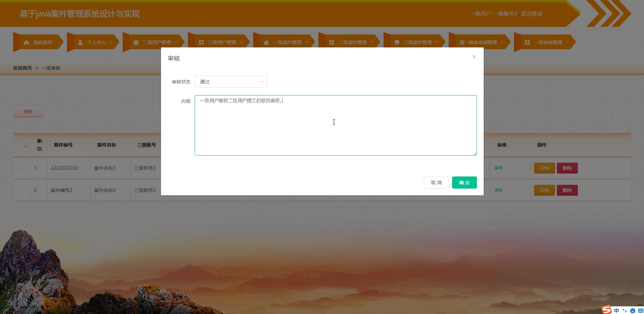The width and height of the screenshot is (644, 314).
Task: Click 取消 to cancel the review dialog
Action: (436, 183)
